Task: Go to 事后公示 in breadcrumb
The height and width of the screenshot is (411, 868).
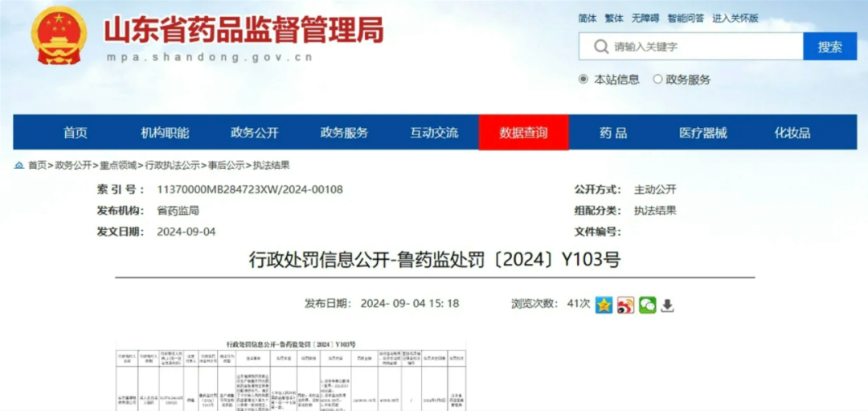Action: [226, 166]
